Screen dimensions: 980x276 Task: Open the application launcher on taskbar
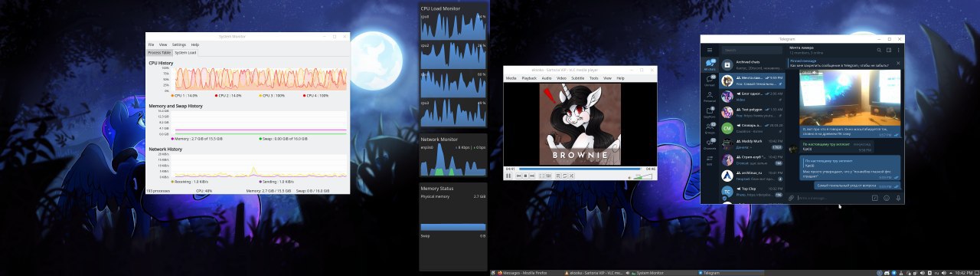point(492,272)
